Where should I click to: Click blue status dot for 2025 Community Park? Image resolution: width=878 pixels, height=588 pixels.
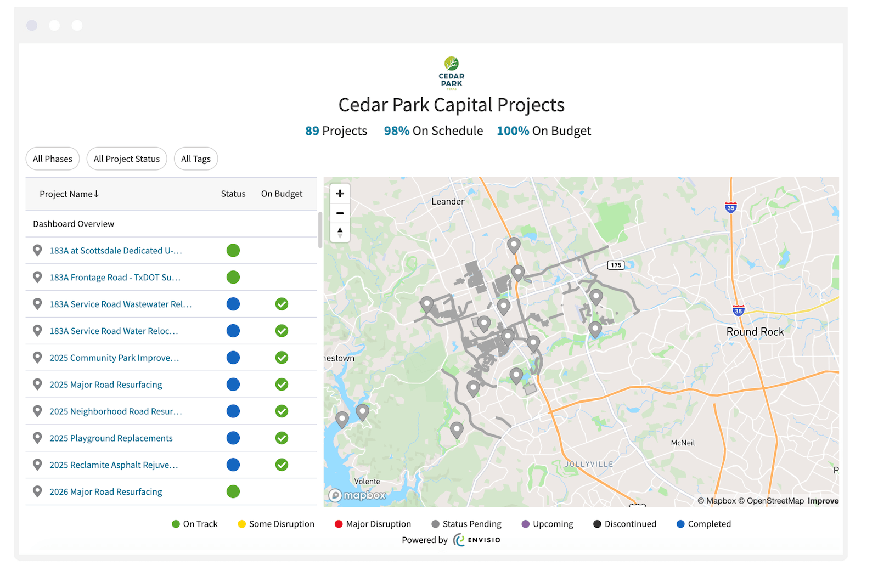[x=233, y=358]
